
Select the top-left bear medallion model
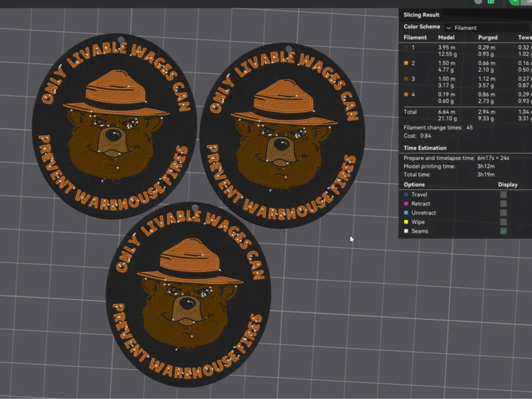(x=114, y=126)
